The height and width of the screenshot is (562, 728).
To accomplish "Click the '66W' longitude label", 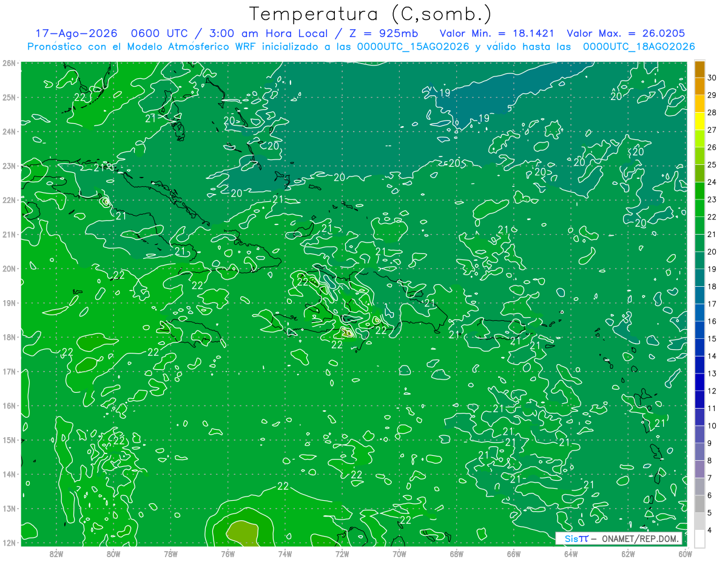I will pos(514,553).
